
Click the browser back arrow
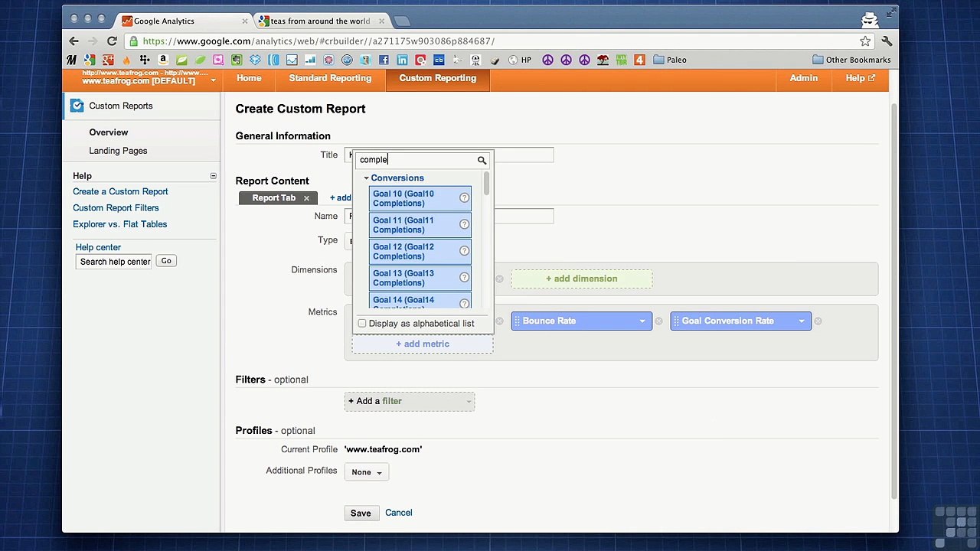(73, 41)
